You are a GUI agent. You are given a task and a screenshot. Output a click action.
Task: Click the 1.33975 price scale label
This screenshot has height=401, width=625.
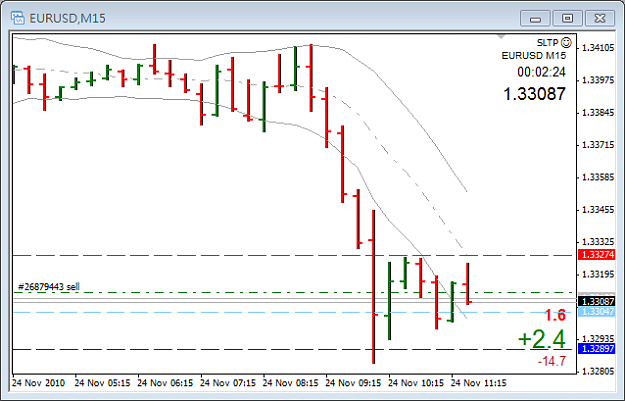coord(598,80)
